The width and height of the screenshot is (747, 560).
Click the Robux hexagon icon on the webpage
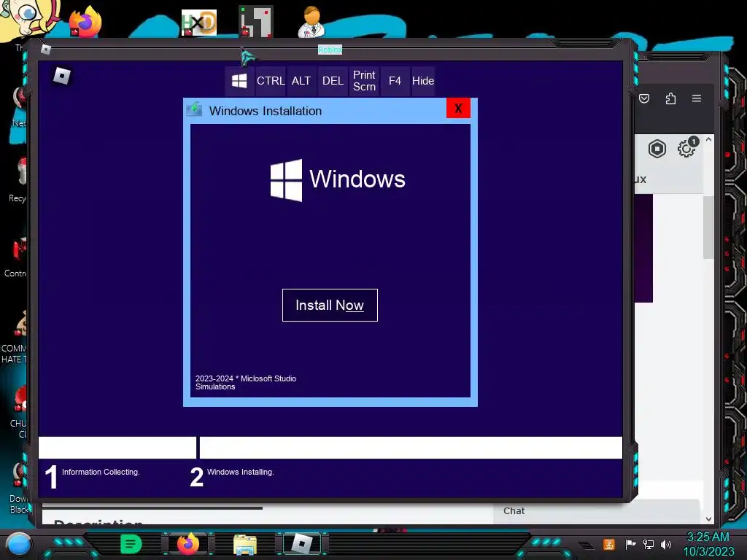click(x=657, y=149)
